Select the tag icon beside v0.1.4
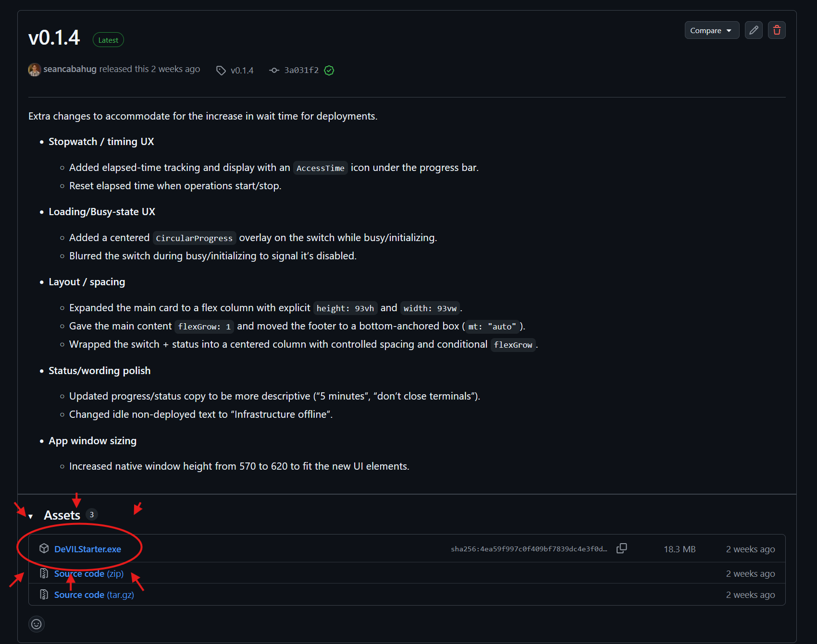This screenshot has width=817, height=644. click(x=221, y=70)
